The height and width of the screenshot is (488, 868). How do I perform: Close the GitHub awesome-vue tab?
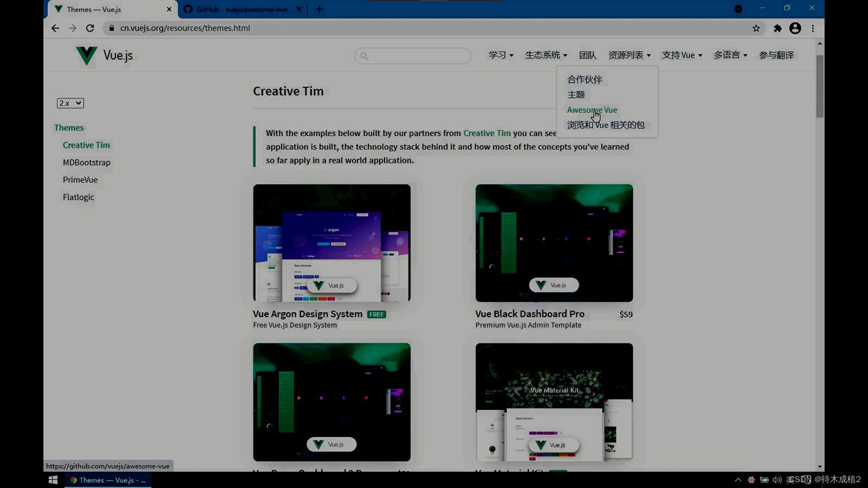pos(298,9)
